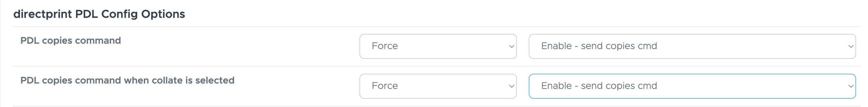The width and height of the screenshot is (868, 107).
Task: Expand value options for collate copies command
Action: click(692, 86)
